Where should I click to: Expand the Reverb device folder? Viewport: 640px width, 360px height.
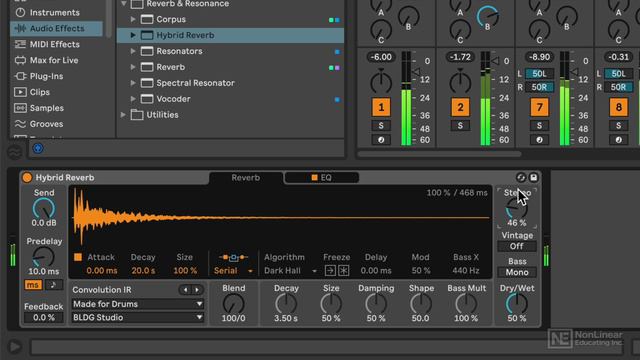coord(133,67)
